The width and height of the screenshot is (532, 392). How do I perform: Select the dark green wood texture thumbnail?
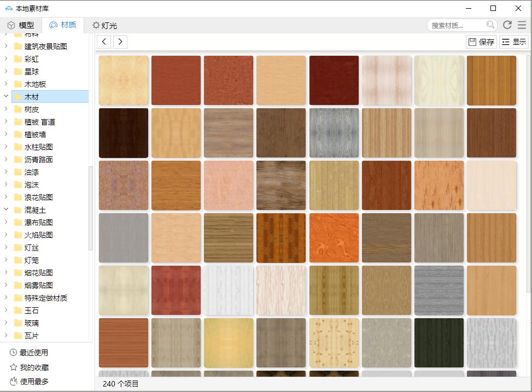pyautogui.click(x=439, y=343)
